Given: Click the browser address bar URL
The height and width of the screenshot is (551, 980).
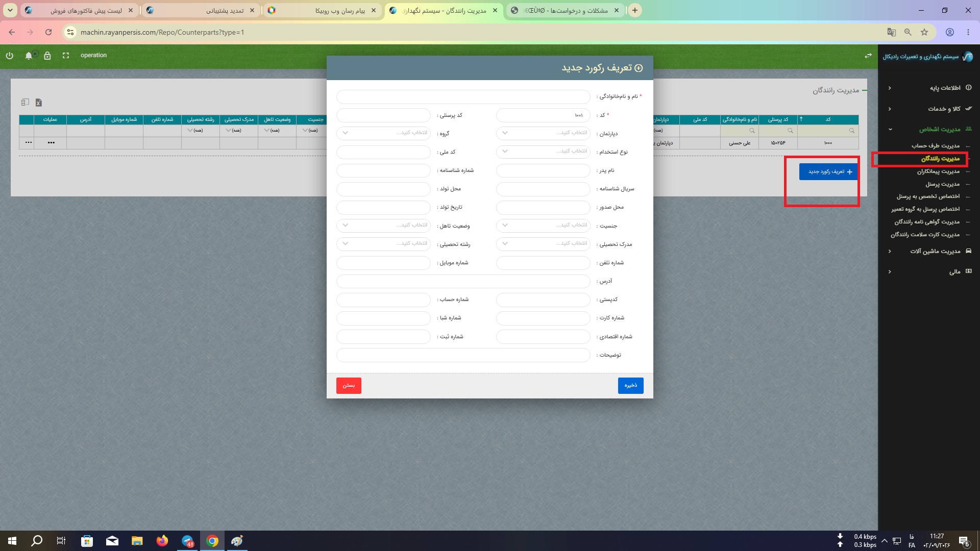Looking at the screenshot, I should [162, 32].
